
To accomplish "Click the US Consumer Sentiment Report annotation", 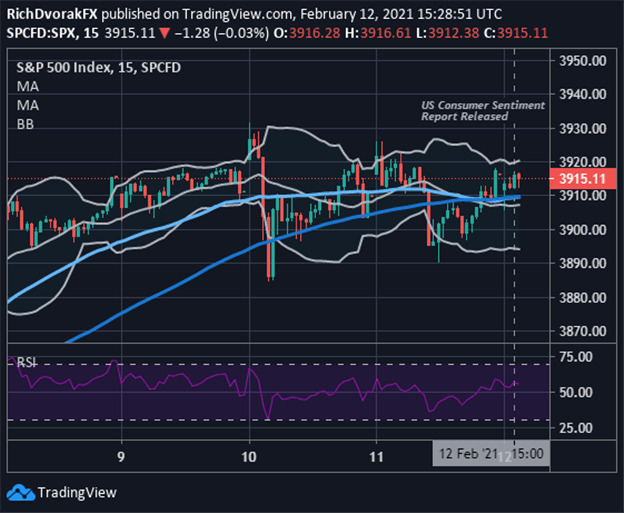I will tap(483, 111).
